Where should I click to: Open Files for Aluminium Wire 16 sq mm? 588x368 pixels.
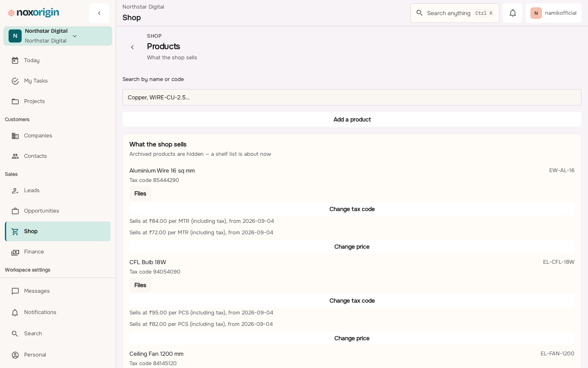[140, 193]
